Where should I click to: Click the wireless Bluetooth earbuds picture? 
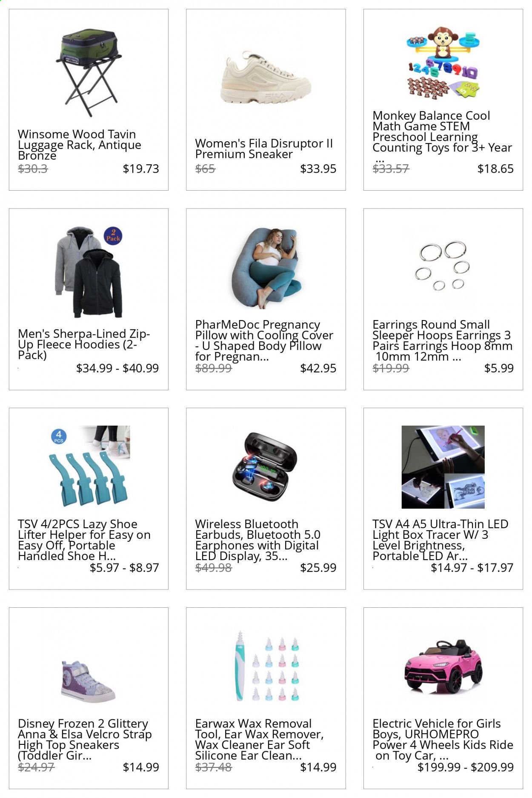click(266, 466)
